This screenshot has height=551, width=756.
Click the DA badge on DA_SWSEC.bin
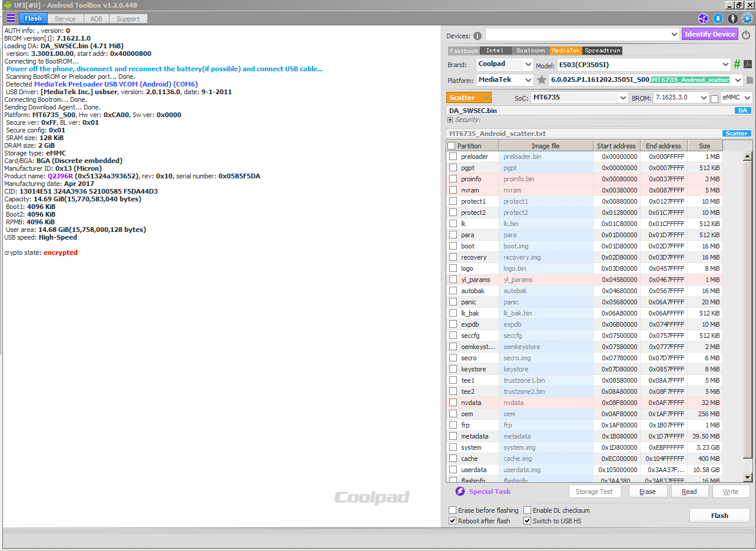point(742,110)
